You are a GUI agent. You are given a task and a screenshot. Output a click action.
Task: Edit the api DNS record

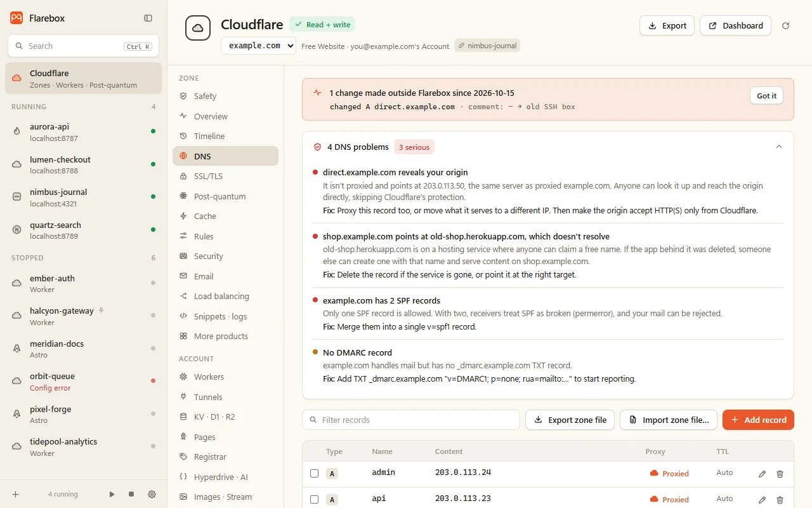pyautogui.click(x=763, y=500)
